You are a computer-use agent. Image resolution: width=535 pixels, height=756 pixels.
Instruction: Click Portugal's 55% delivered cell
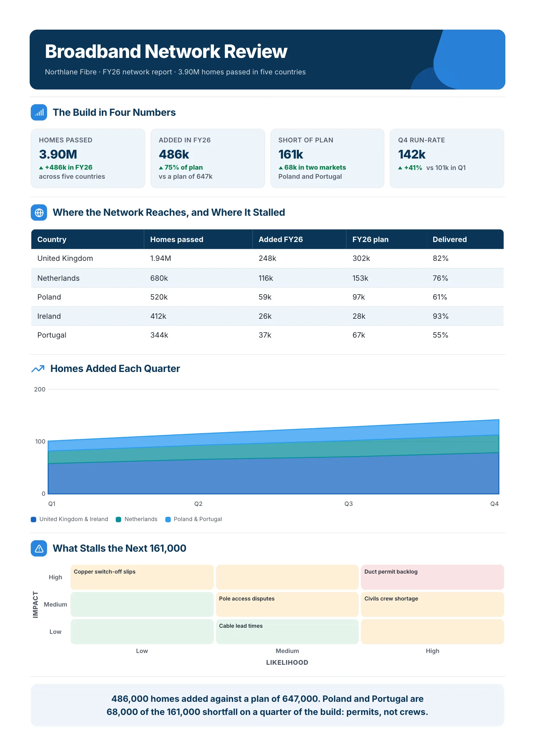pos(440,335)
